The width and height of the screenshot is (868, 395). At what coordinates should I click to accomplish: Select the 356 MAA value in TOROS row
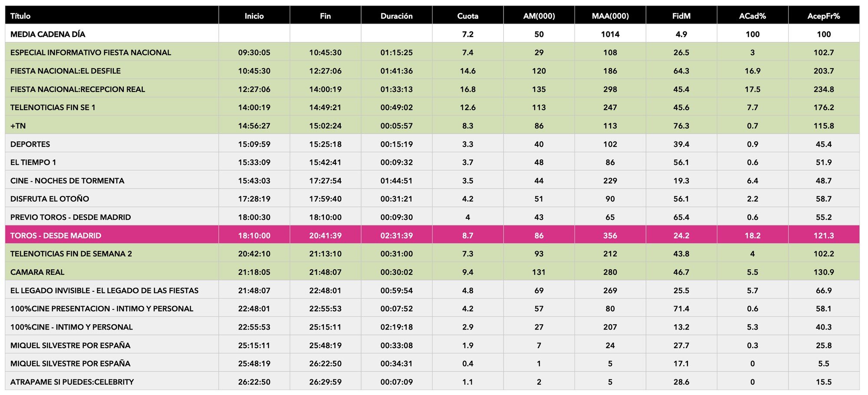pos(610,235)
